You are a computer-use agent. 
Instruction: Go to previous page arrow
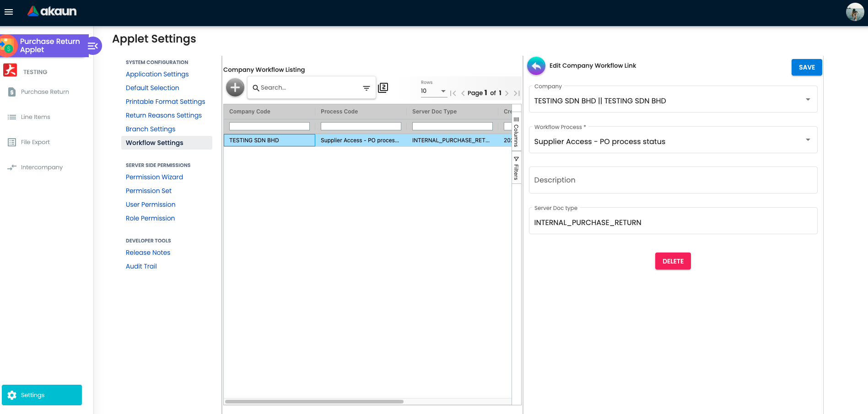[x=463, y=93]
